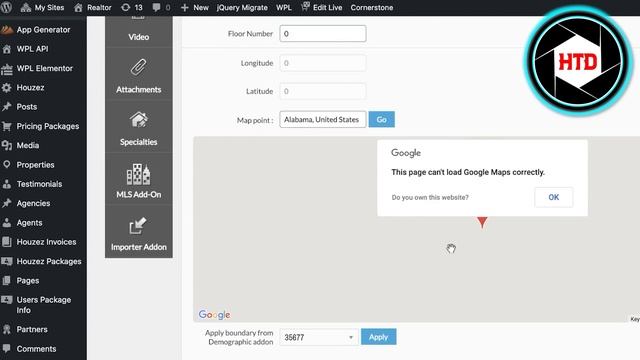Click the red map marker pin
The height and width of the screenshot is (360, 640).
(x=482, y=222)
